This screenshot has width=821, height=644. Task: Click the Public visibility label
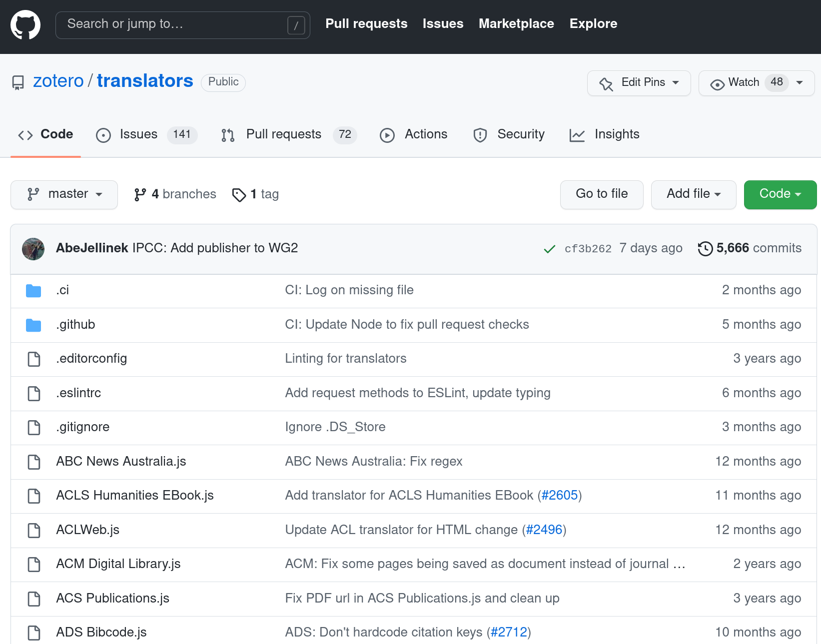click(x=223, y=82)
